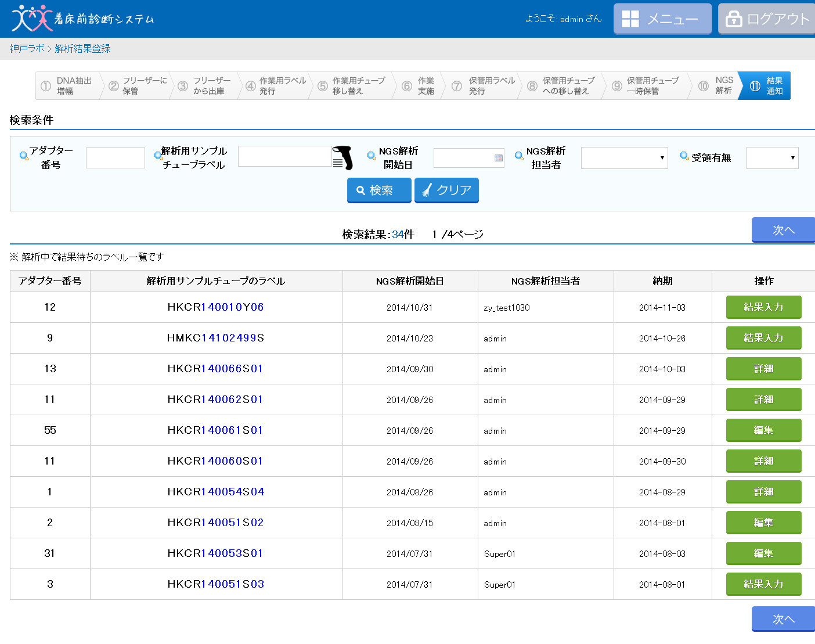Click the 神戸ラボ breadcrumb link
The height and width of the screenshot is (644, 815).
tap(27, 49)
